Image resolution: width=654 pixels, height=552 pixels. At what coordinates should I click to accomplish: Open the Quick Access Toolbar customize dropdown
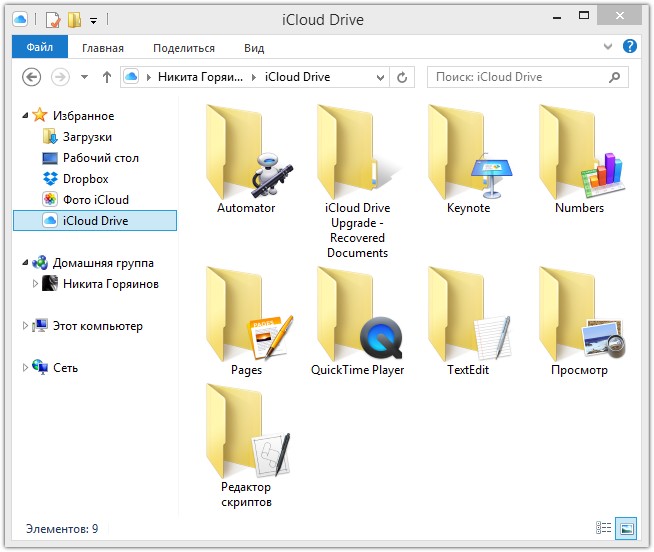pos(93,20)
